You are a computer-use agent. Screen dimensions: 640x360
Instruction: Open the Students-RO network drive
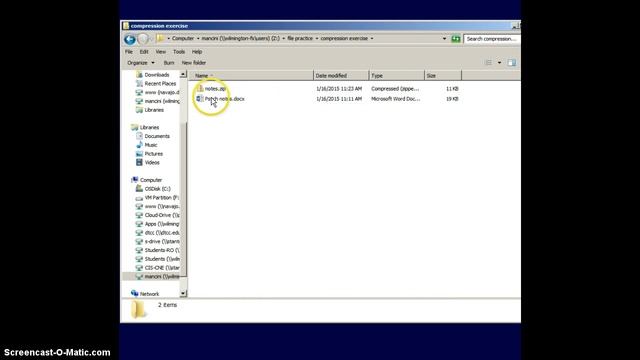(x=162, y=250)
